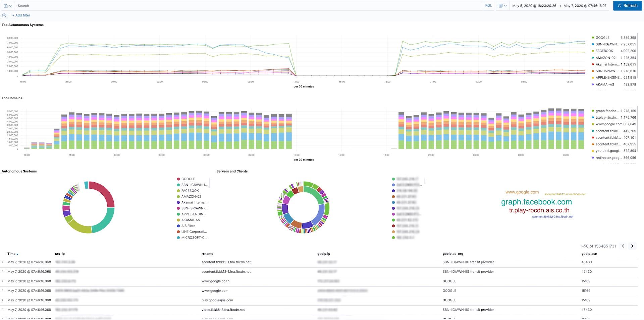This screenshot has height=320, width=644.
Task: Click www.google.com in the tag cloud
Action: click(522, 192)
